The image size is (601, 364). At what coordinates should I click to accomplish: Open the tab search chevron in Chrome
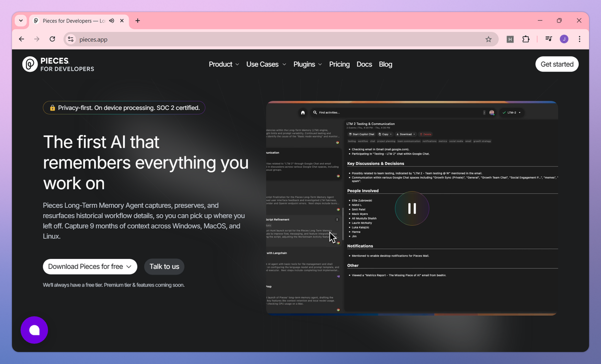tap(21, 21)
